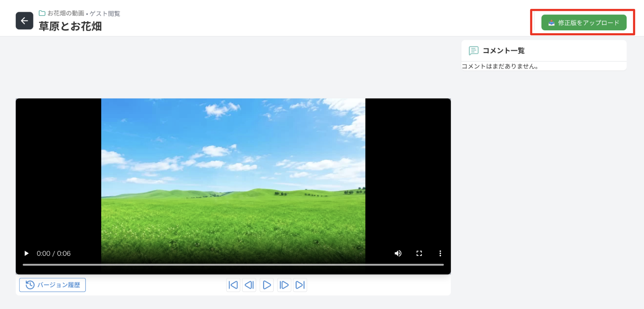
Task: Click the コメント一覧 heading
Action: [x=503, y=50]
